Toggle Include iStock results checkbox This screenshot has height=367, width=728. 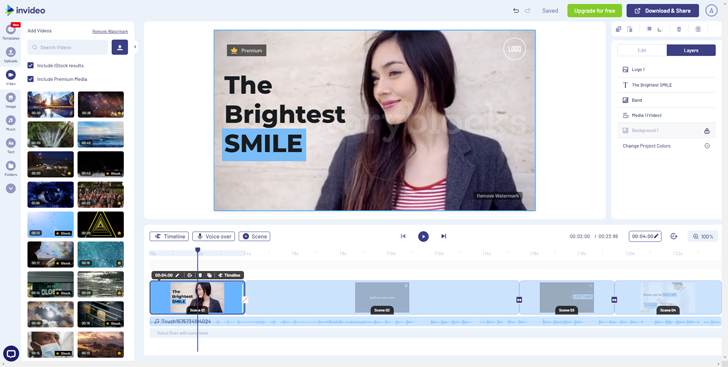(x=31, y=66)
